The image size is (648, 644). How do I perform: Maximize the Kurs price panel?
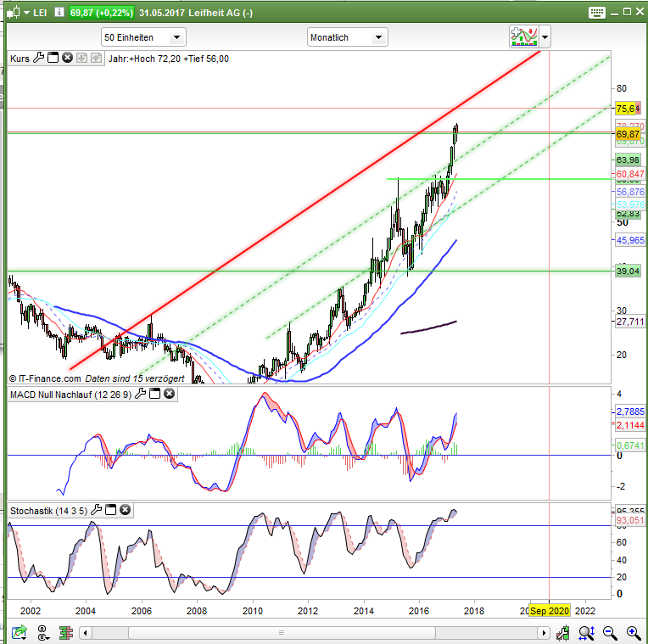[53, 58]
